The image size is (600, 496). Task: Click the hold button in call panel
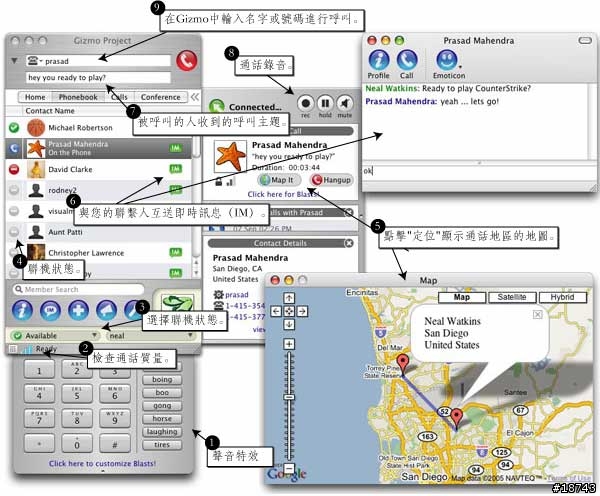(325, 103)
